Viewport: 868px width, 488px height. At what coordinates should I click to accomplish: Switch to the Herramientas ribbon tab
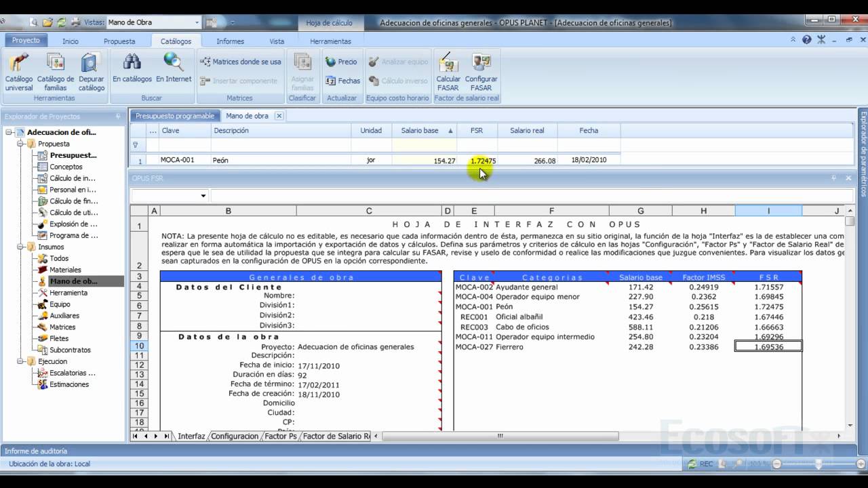click(x=330, y=41)
